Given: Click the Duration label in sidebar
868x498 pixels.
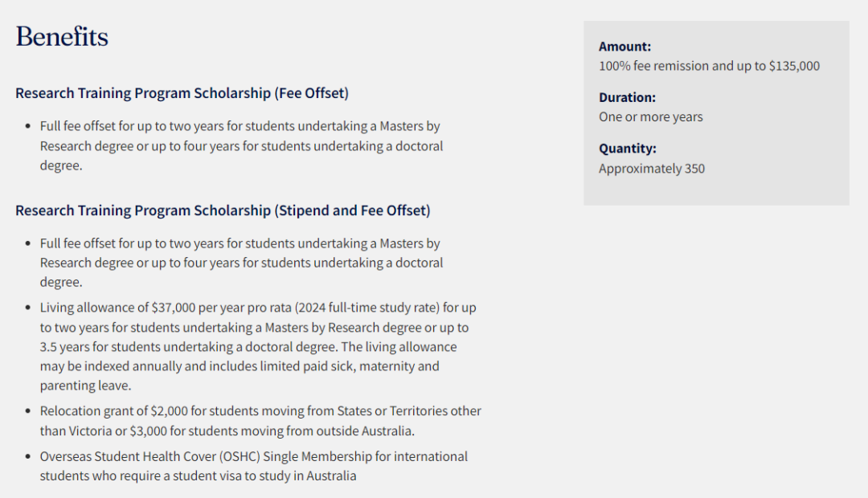Looking at the screenshot, I should [627, 97].
